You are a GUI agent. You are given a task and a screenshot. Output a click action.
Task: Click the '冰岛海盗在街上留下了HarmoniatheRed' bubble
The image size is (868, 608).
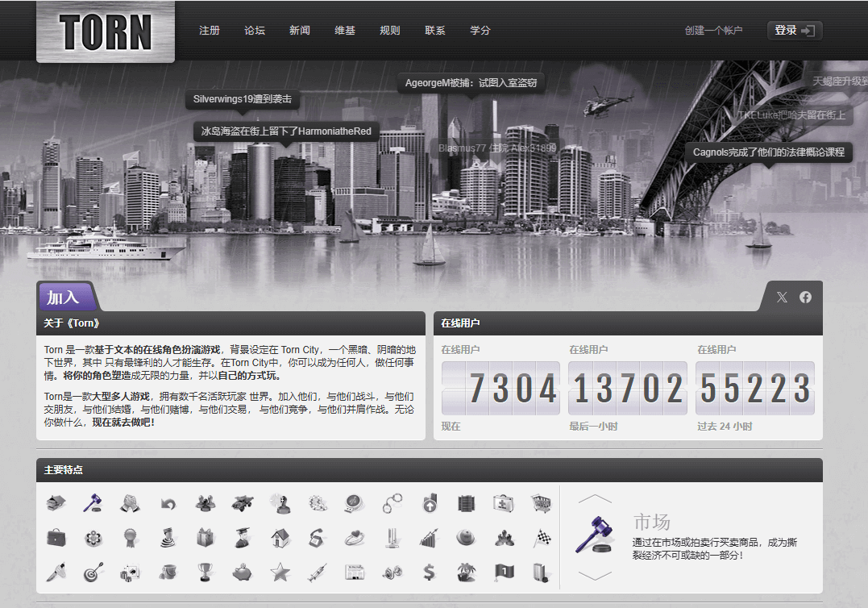[286, 131]
